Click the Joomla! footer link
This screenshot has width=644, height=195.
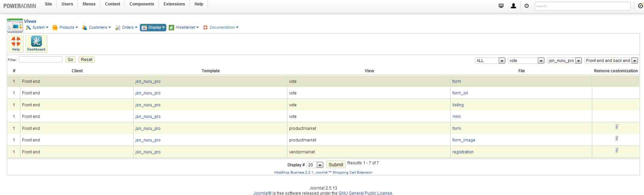point(262,193)
